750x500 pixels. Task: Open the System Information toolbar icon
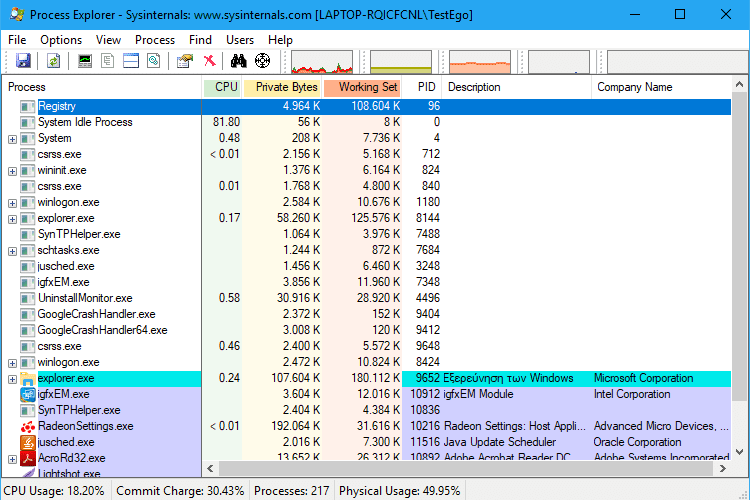pyautogui.click(x=85, y=61)
